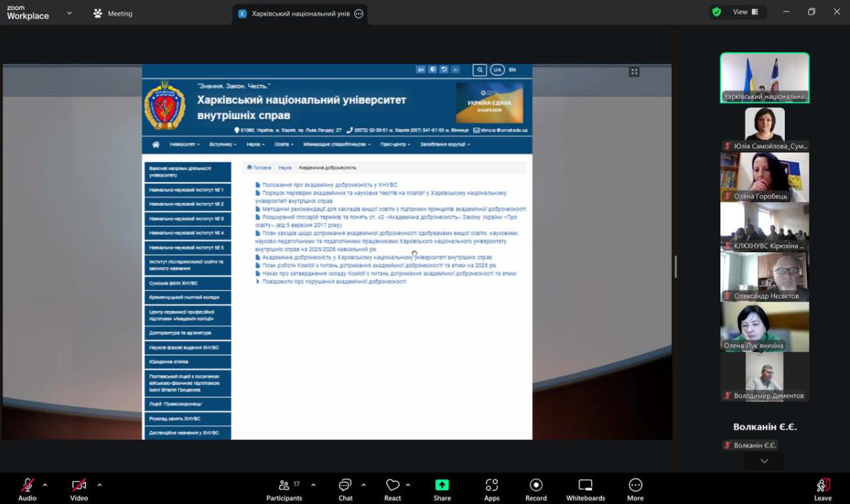Open Whiteboards from the toolbar

coord(585,486)
